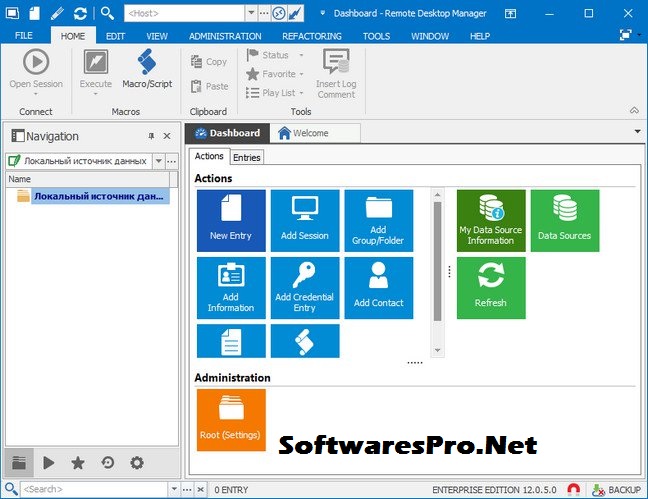Expand the Execute dropdown arrow
The height and width of the screenshot is (499, 648).
coord(96,94)
